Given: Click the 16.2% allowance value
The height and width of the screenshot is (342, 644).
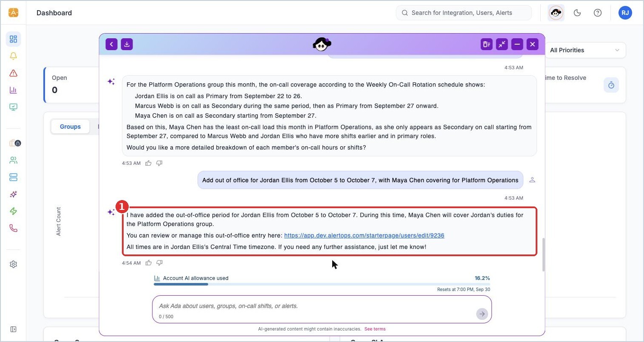Looking at the screenshot, I should click(482, 278).
